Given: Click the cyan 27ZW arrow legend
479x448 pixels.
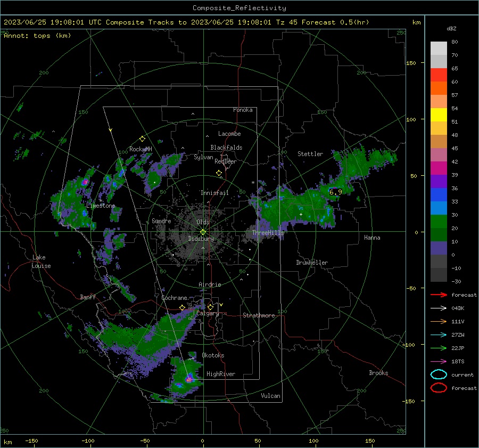Looking at the screenshot, I should click(439, 335).
